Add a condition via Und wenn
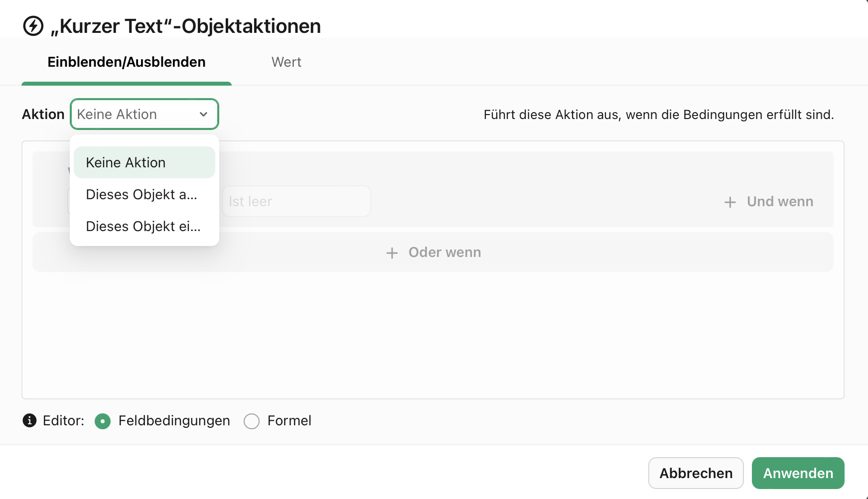 point(767,202)
